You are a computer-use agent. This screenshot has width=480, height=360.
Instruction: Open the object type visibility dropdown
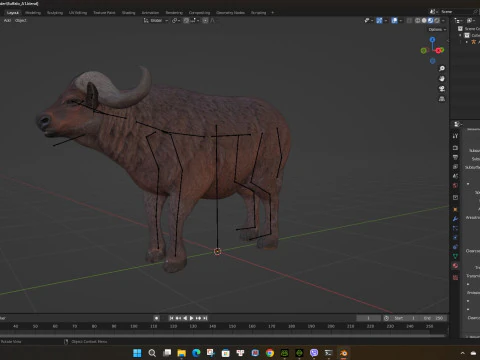point(368,21)
